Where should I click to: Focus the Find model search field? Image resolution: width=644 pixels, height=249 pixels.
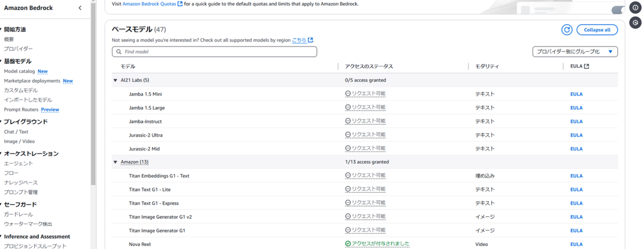coord(215,52)
